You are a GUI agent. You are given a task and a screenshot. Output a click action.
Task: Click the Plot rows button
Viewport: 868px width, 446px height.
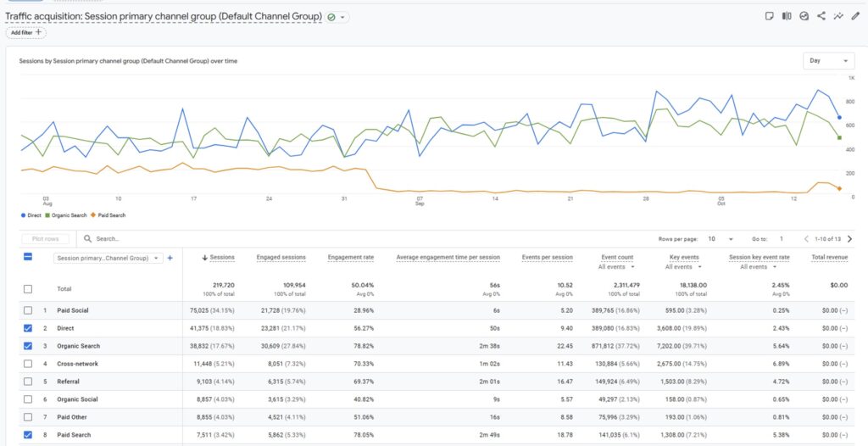pyautogui.click(x=47, y=239)
